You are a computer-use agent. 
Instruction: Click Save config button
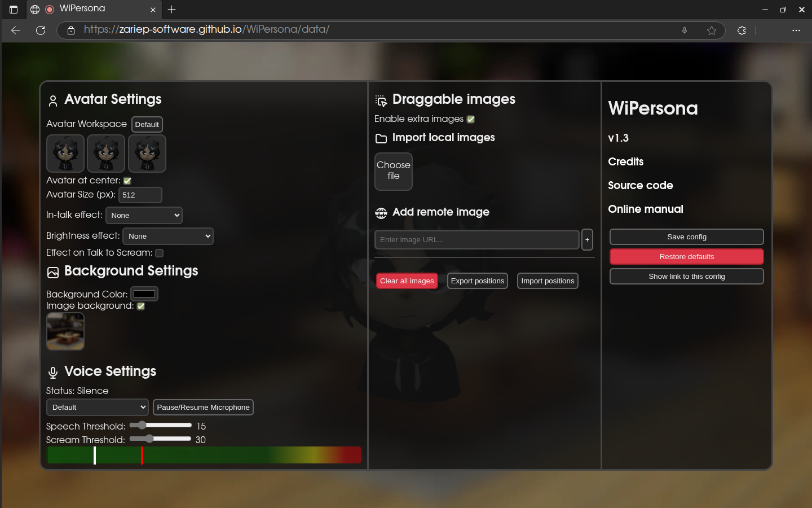pyautogui.click(x=687, y=237)
